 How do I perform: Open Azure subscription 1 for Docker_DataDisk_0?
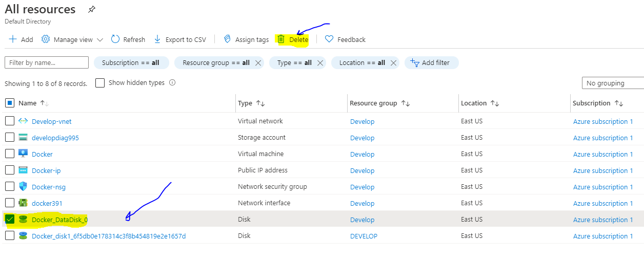tap(603, 220)
